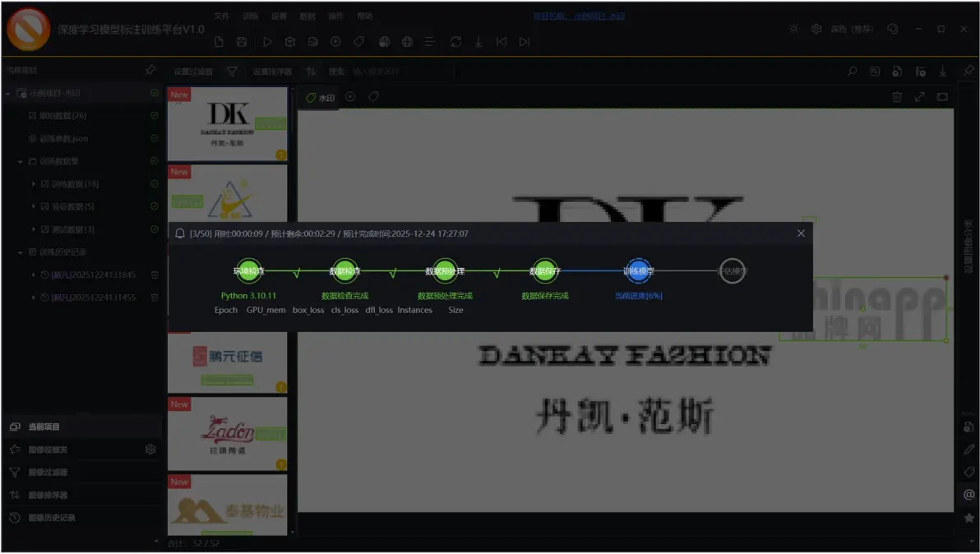Image resolution: width=980 pixels, height=554 pixels.
Task: Expand the 训练数据[18] node
Action: 33,184
